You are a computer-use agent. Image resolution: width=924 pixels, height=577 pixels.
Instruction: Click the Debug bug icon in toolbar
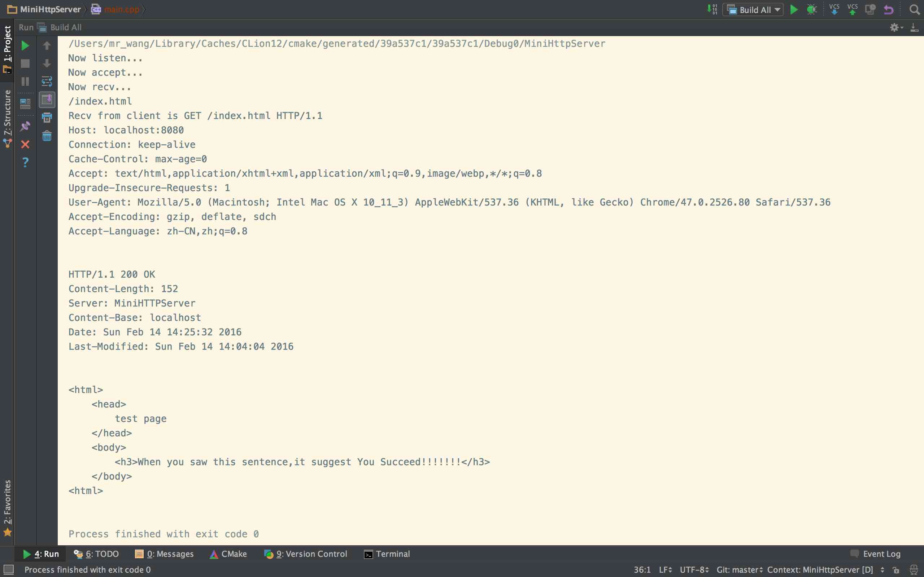[812, 9]
